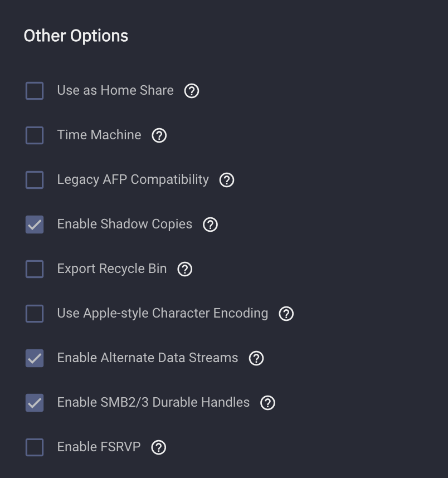This screenshot has width=448, height=478.
Task: Disable Enable Alternate Data Streams
Action: pyautogui.click(x=34, y=358)
